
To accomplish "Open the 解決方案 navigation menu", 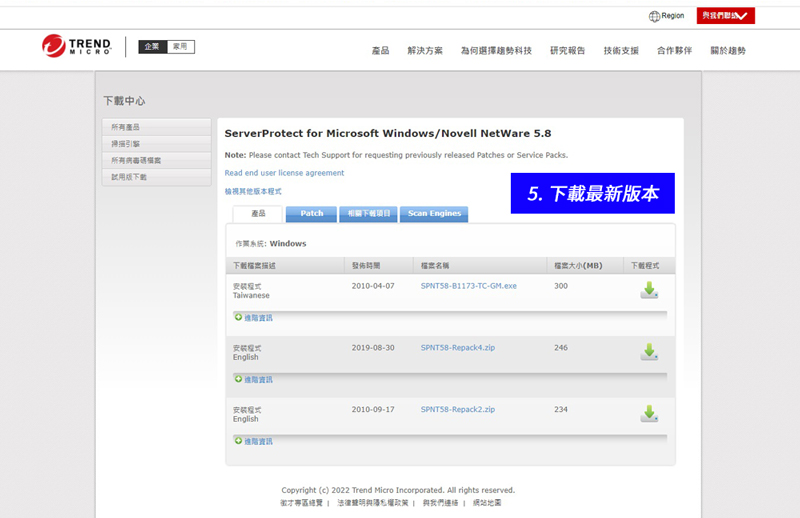I will pyautogui.click(x=425, y=51).
